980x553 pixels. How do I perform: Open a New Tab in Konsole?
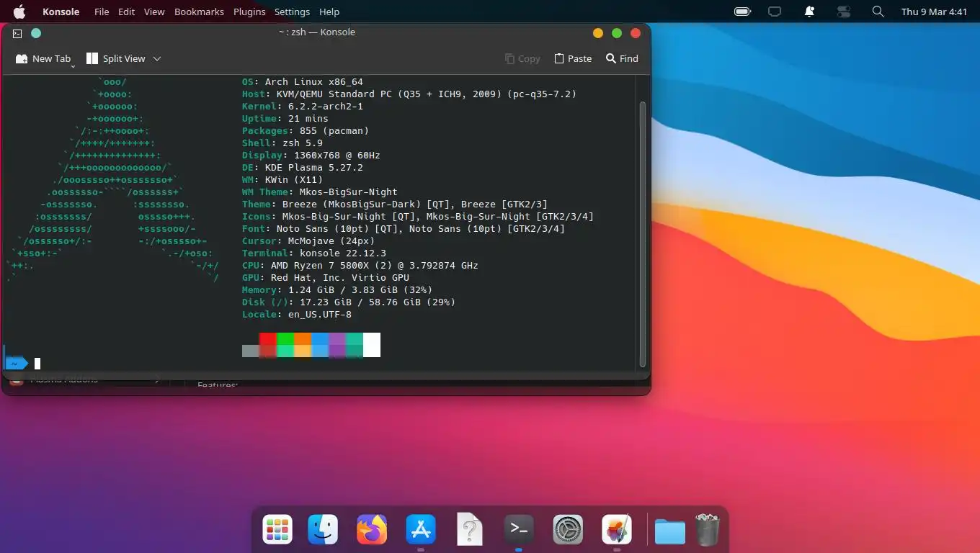pos(44,59)
